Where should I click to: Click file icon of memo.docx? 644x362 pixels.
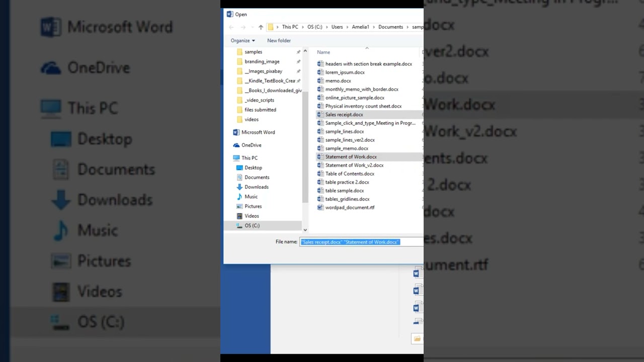[320, 81]
